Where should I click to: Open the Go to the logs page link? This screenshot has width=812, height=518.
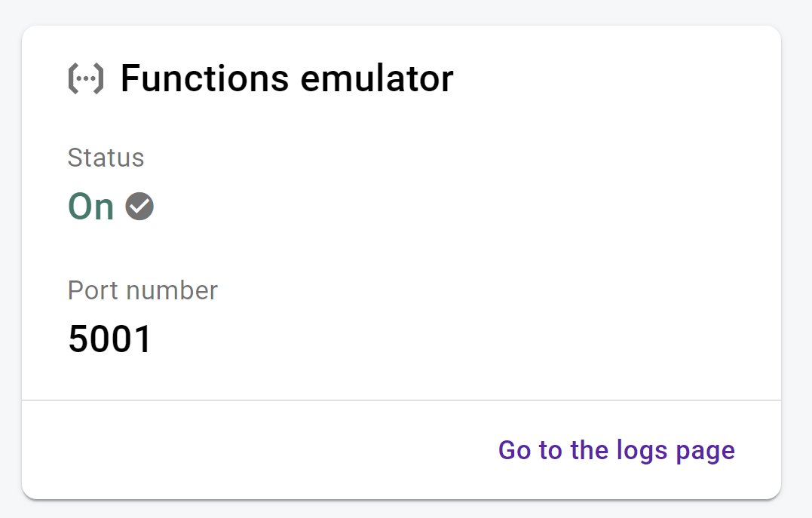tap(616, 450)
